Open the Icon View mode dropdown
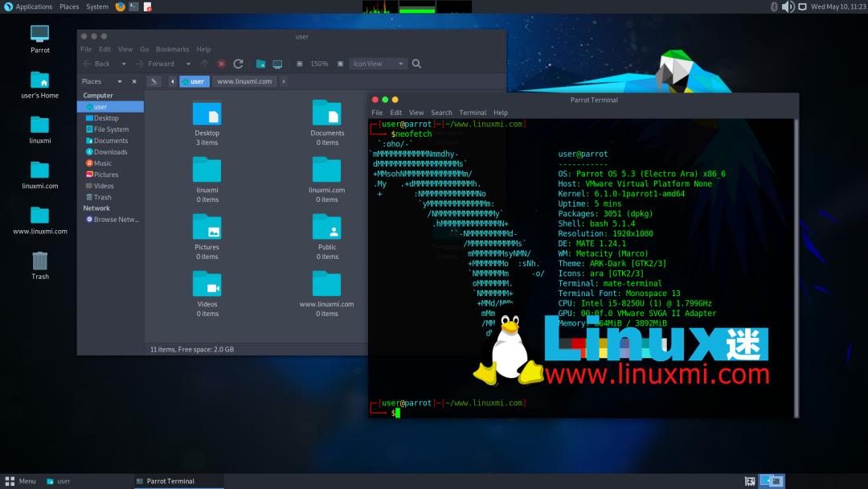This screenshot has width=868, height=489. coord(378,64)
